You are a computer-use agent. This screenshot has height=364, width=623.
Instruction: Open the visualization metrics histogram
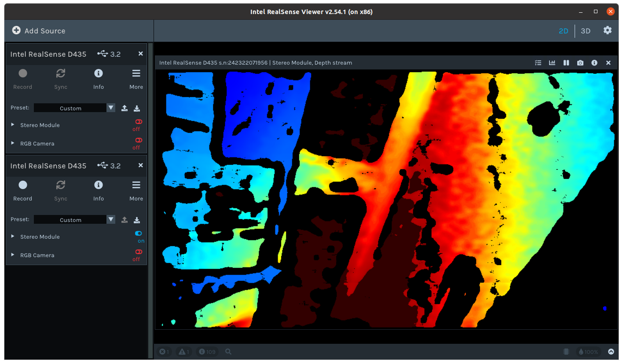point(552,62)
